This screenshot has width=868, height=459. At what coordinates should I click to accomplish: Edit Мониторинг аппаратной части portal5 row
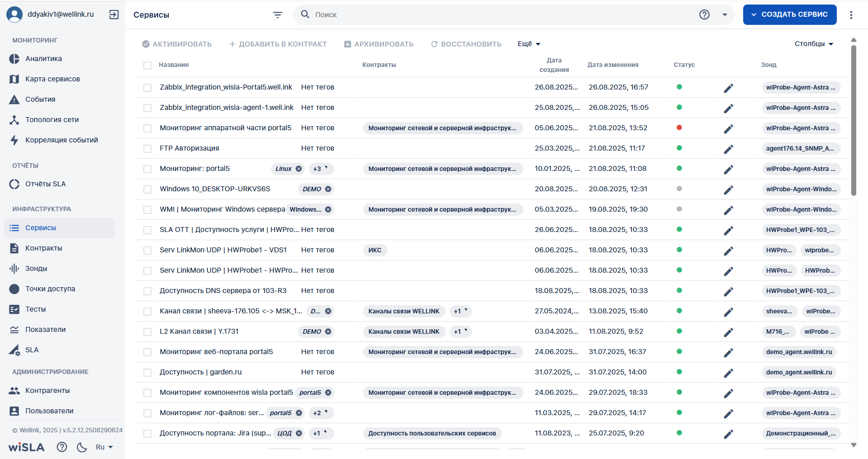728,129
